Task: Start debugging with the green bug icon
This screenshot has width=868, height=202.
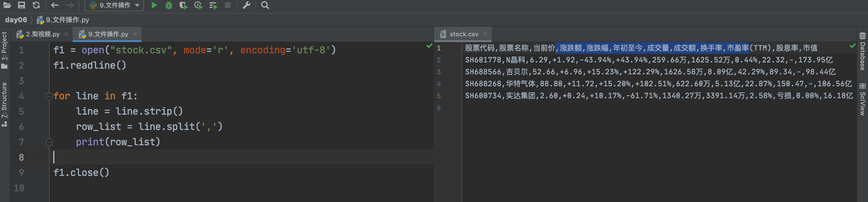Action: 169,5
